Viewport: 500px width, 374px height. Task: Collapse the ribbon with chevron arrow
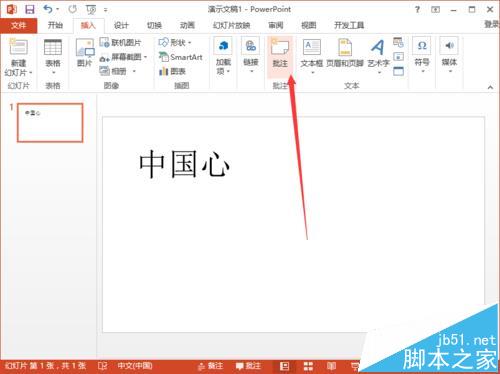490,87
